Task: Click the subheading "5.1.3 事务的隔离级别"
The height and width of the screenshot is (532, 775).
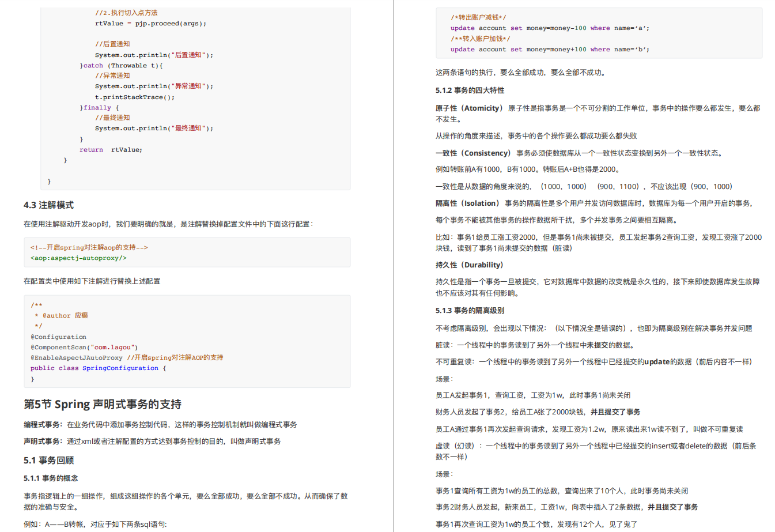Action: coord(470,311)
